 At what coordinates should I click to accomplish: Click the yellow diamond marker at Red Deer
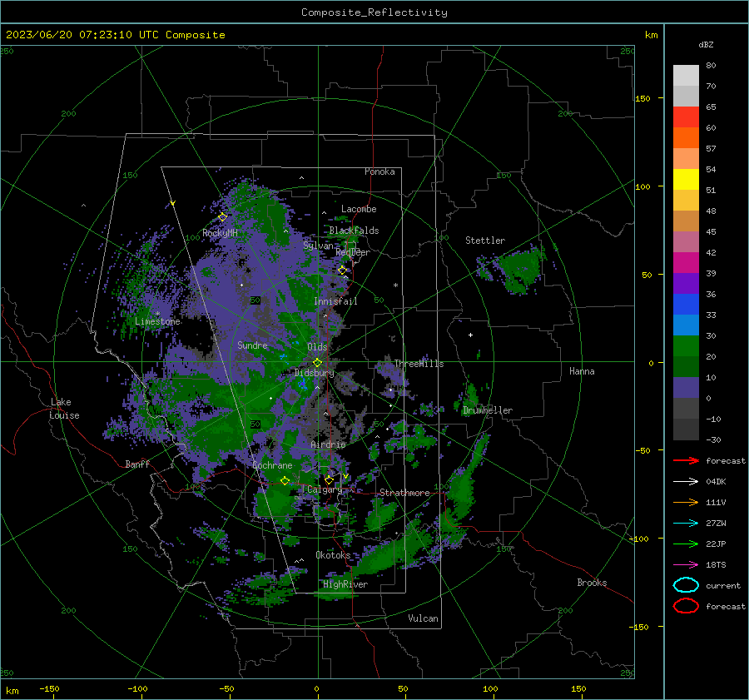tap(342, 271)
